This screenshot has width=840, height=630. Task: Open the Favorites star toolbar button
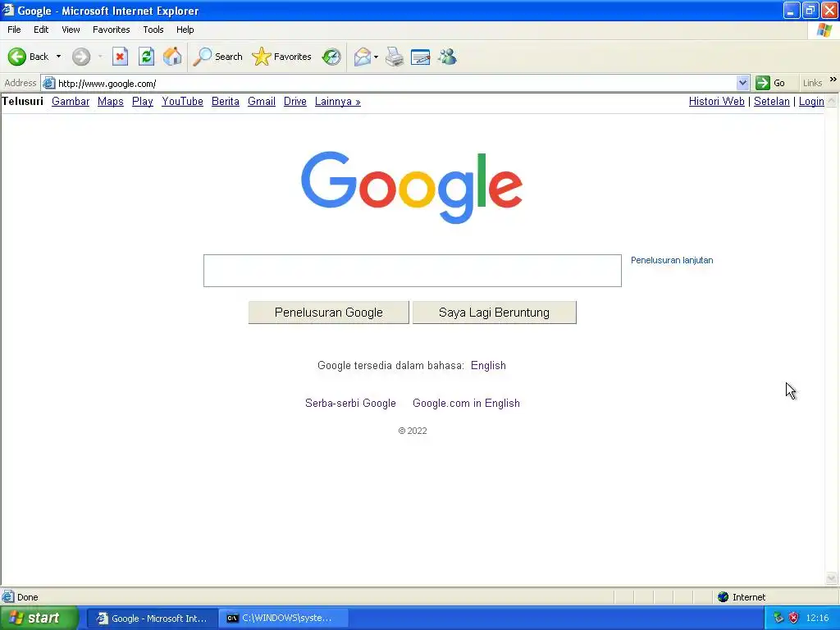pyautogui.click(x=282, y=57)
